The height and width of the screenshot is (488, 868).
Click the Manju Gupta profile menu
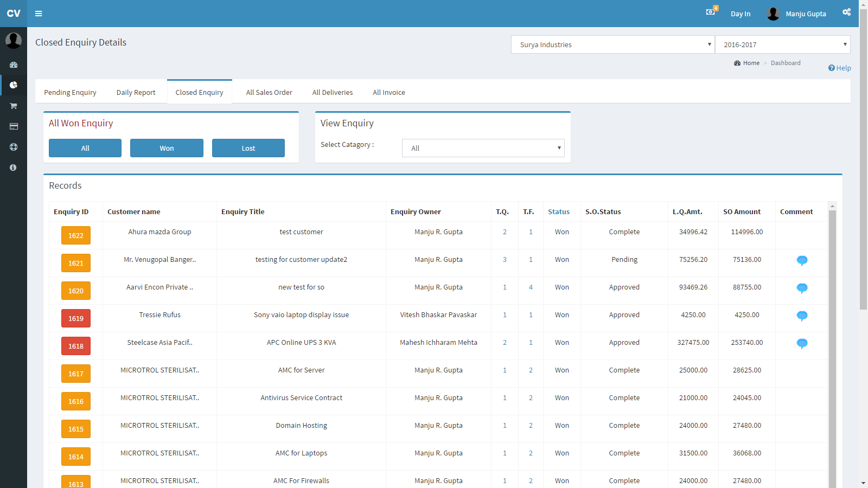(x=796, y=14)
